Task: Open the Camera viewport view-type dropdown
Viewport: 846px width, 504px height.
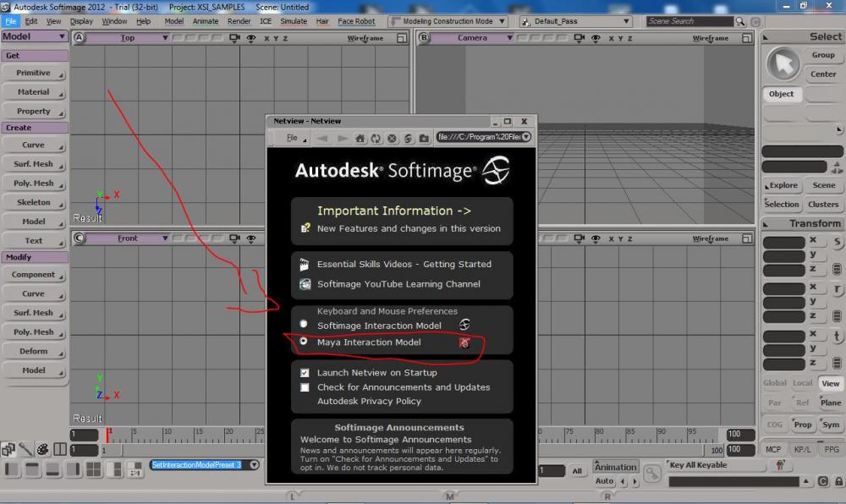Action: 472,38
